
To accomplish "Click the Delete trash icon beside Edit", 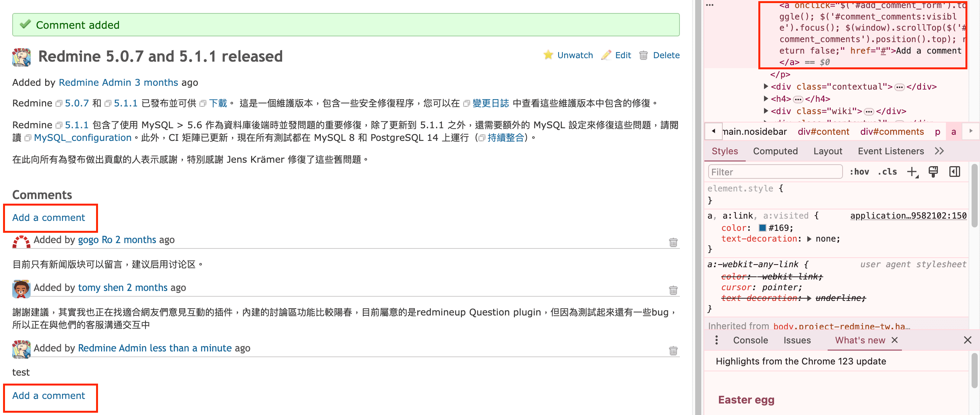I will pyautogui.click(x=644, y=55).
